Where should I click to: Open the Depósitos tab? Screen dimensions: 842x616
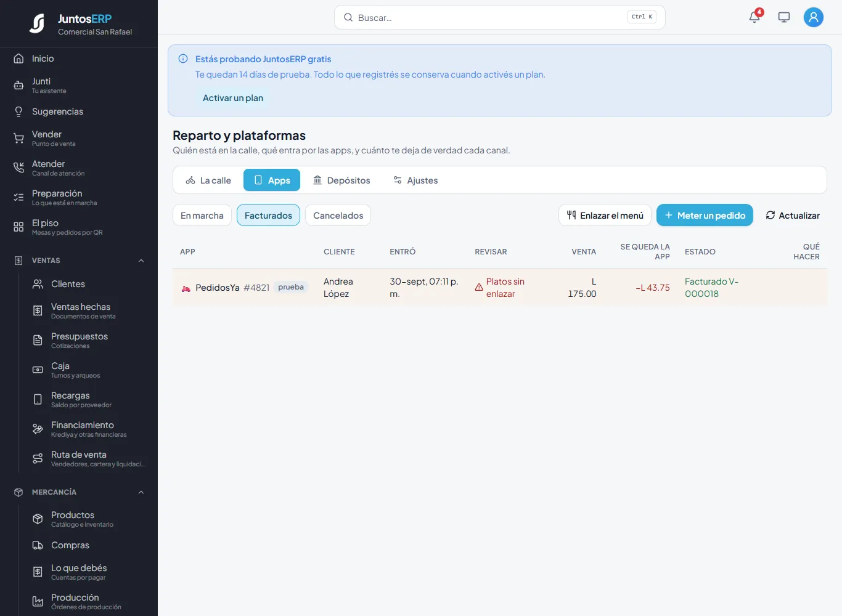[x=341, y=180]
